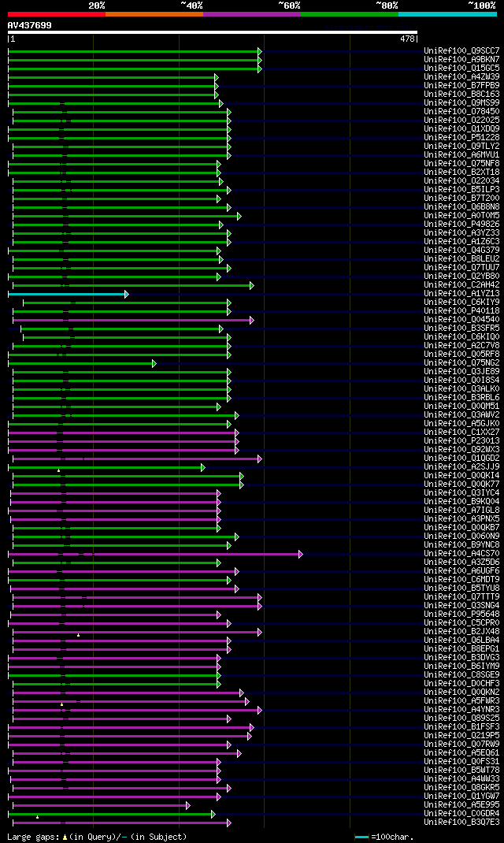The height and width of the screenshot is (843, 504).
Task: Select the UniRef100_P51228 label
Action: (x=461, y=138)
